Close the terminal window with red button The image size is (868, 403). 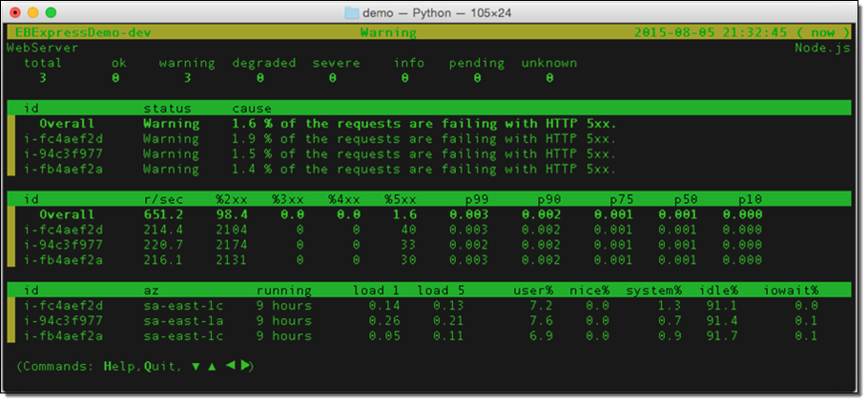tap(15, 13)
